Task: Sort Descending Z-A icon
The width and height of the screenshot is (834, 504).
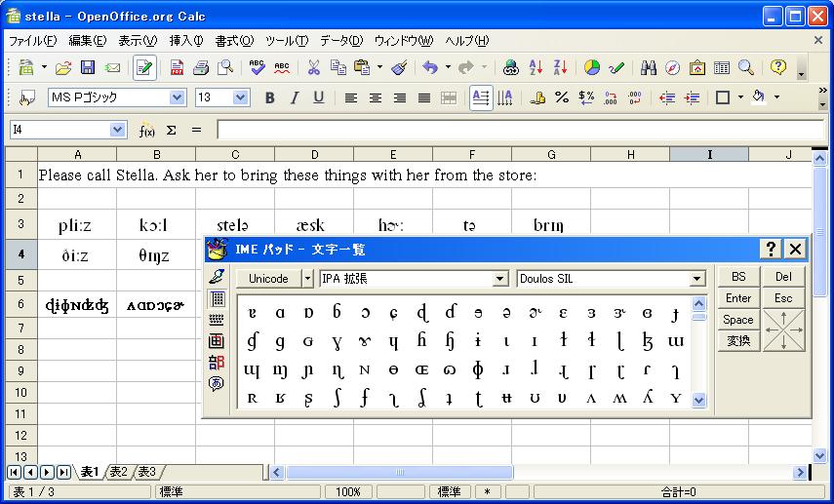Action: (x=560, y=67)
